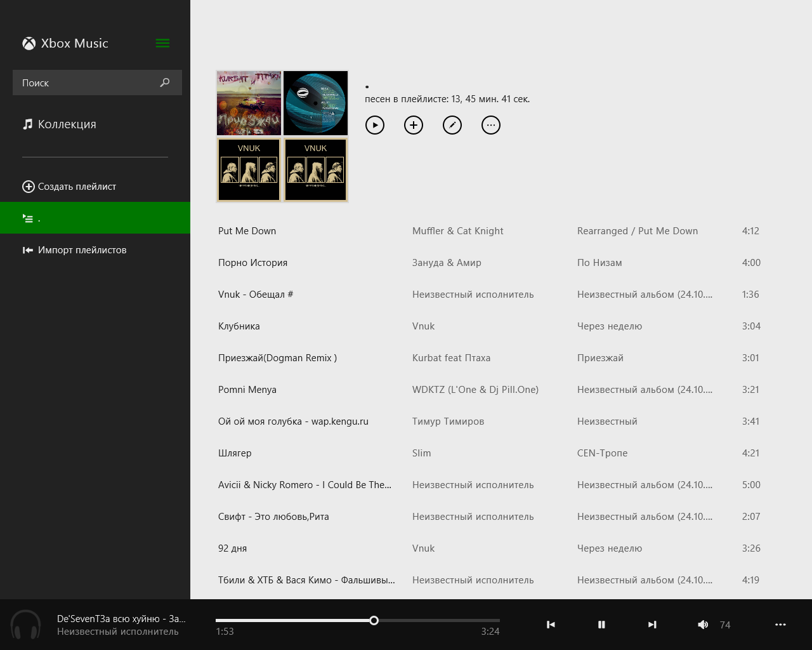Click artist Kurbat feat Птаха
Viewport: 812px width, 650px height.
451,358
